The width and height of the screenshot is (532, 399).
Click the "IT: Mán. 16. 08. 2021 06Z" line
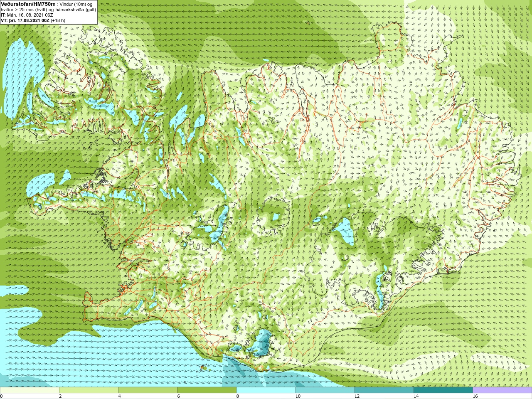(x=27, y=15)
